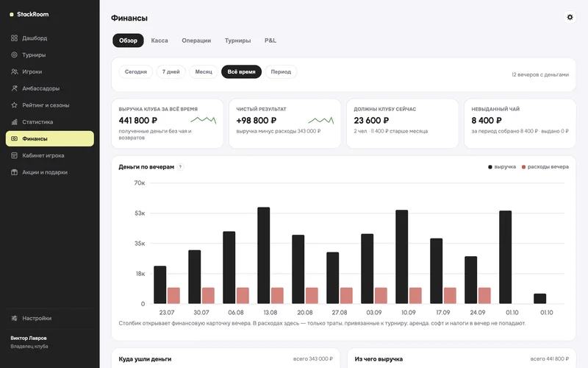The image size is (588, 368).
Task: Click the red expenses bar for 30.07
Action: point(208,296)
